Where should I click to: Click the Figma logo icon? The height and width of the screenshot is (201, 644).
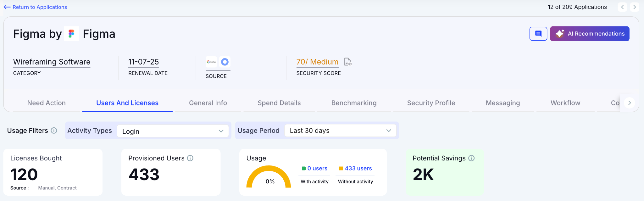71,34
